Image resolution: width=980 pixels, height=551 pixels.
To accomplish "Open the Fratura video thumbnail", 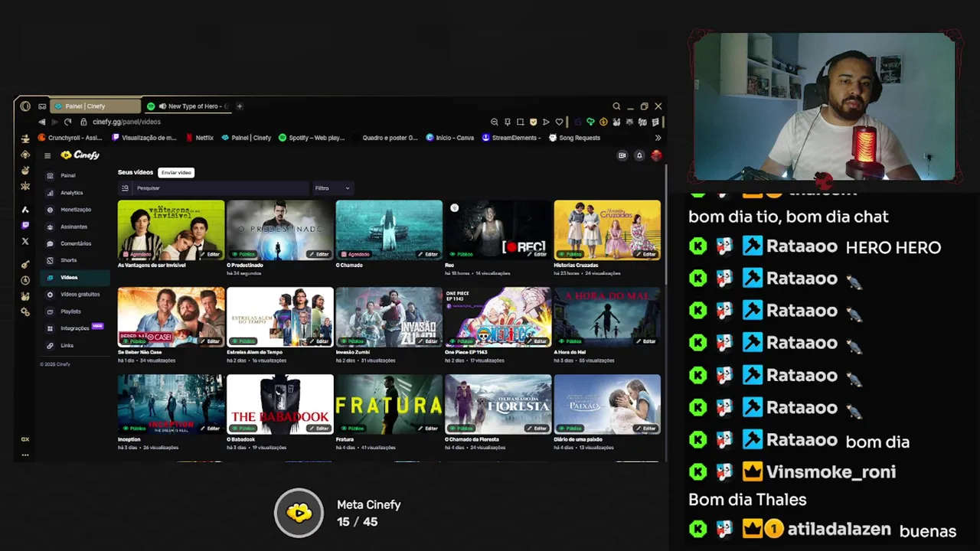I will (389, 405).
